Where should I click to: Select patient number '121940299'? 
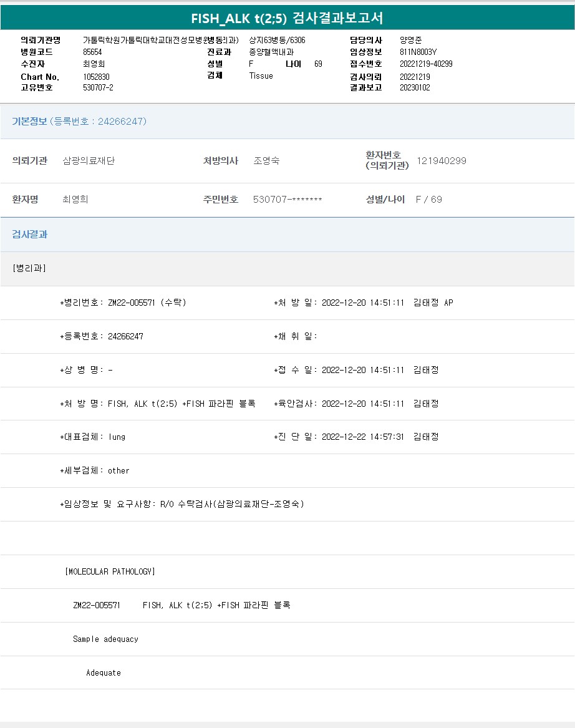pyautogui.click(x=442, y=161)
